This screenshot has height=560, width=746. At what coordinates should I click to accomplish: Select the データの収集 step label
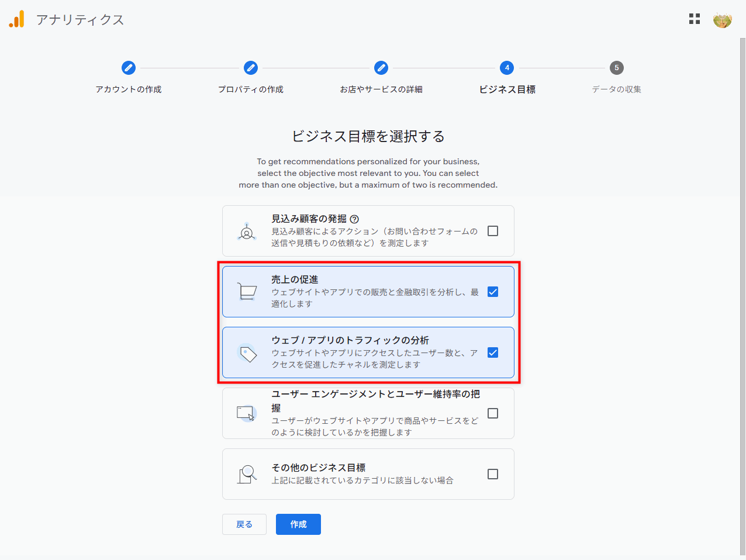616,89
